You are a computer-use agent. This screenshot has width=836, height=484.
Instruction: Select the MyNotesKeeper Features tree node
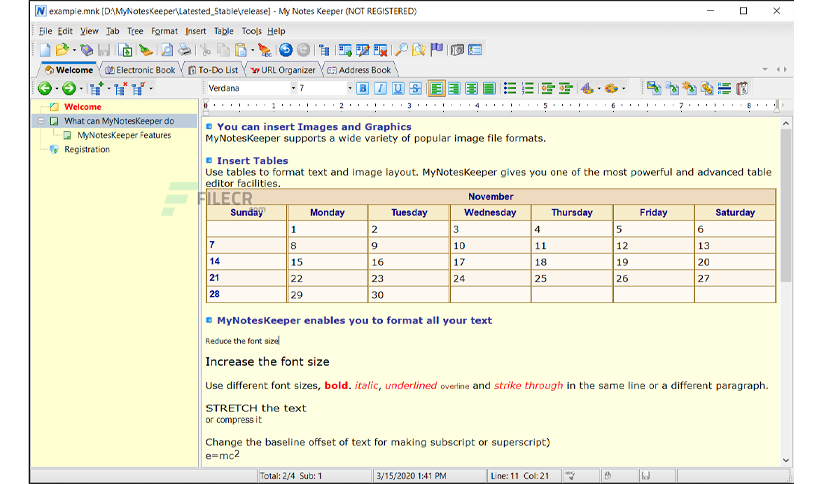coord(124,135)
